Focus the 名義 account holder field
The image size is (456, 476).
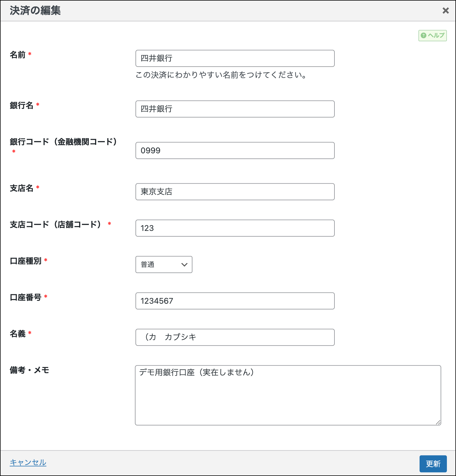(x=235, y=337)
